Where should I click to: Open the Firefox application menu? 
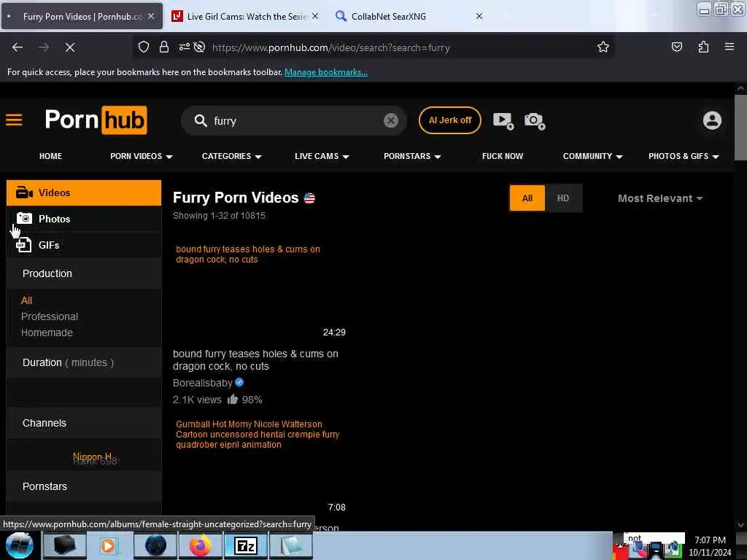729,47
